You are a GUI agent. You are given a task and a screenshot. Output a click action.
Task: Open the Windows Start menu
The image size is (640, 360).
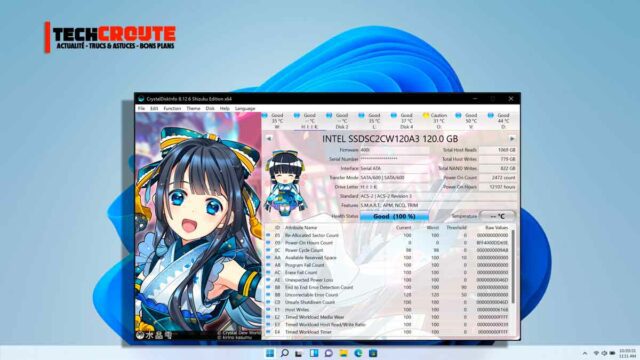[270, 353]
